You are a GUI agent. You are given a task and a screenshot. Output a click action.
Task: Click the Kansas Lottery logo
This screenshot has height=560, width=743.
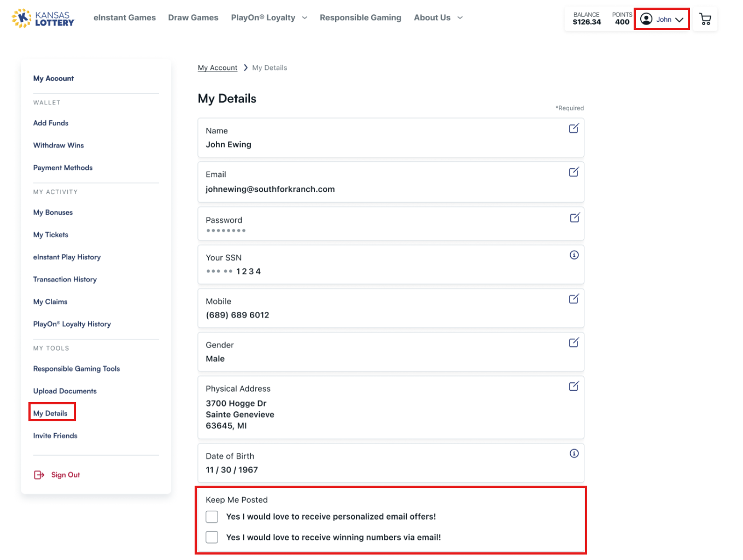tap(43, 19)
